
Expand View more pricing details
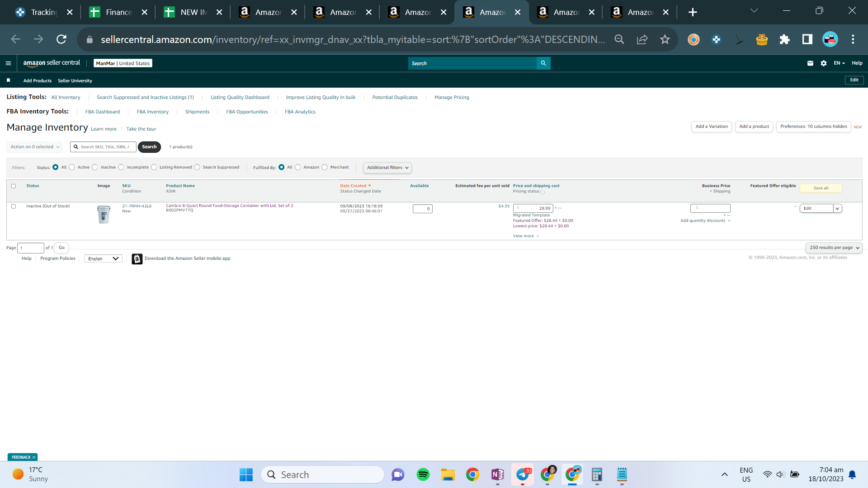[x=526, y=236]
